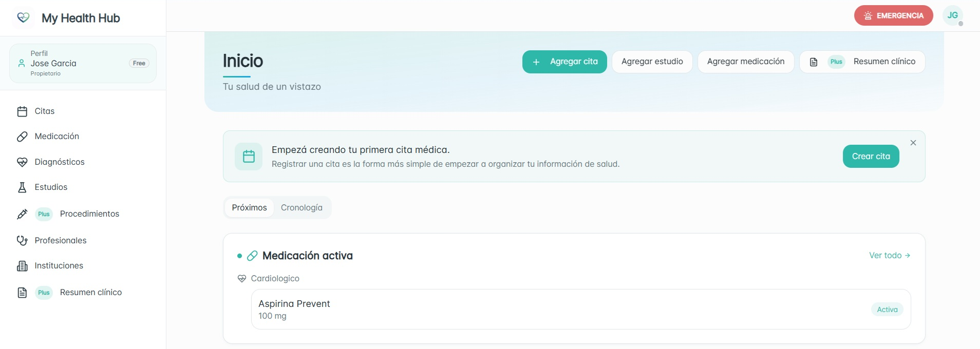
Task: Click the person icon in profile card
Action: pos(22,63)
